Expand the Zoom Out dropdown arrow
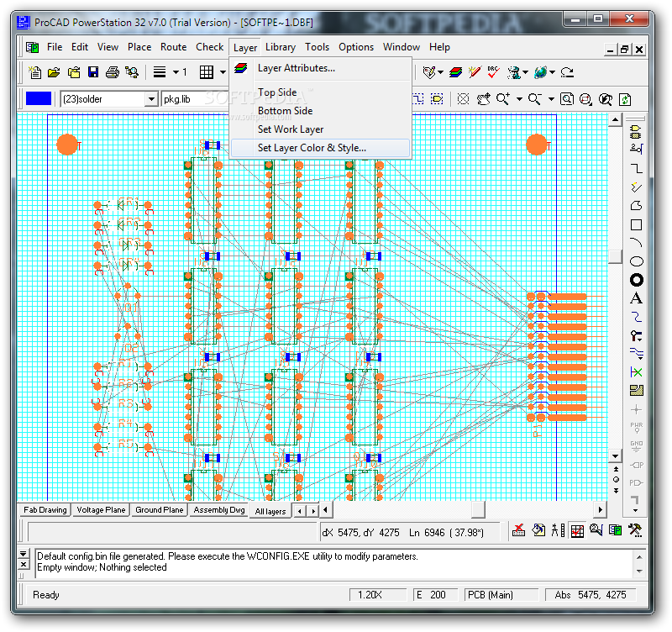The image size is (672, 632). (x=551, y=99)
